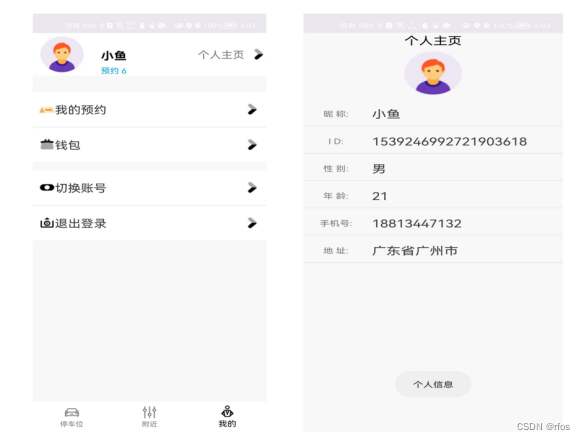Click the chevron on the 切换账号 row
The width and height of the screenshot is (585, 440).
tap(252, 188)
